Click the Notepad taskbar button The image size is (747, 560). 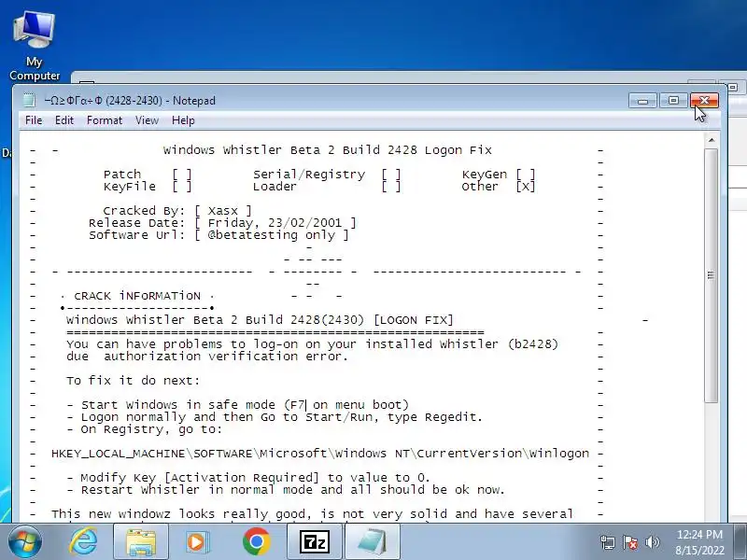[x=372, y=541]
